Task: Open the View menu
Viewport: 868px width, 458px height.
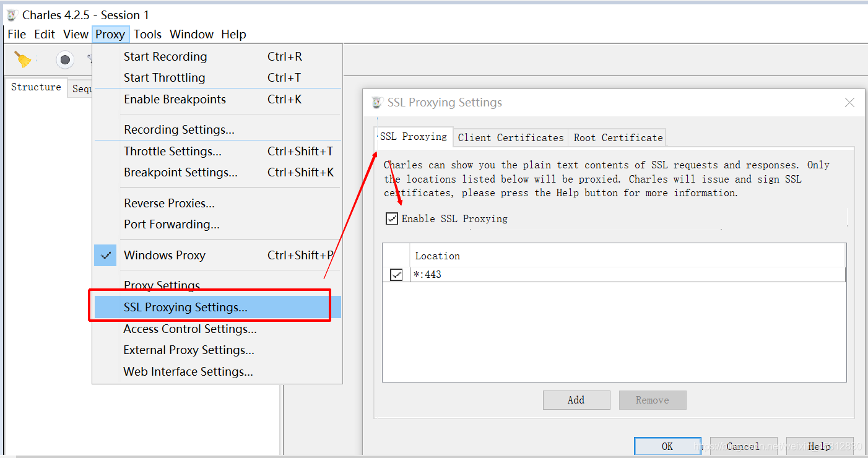Action: (x=76, y=34)
